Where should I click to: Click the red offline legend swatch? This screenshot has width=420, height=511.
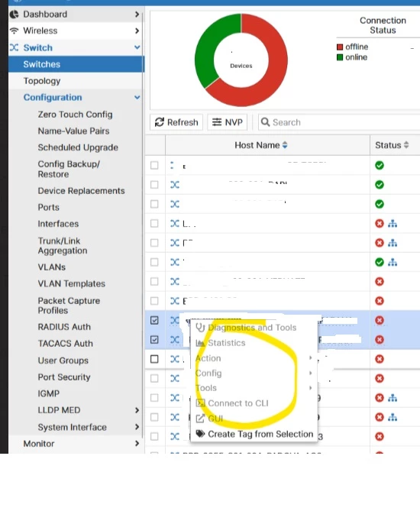coord(340,47)
